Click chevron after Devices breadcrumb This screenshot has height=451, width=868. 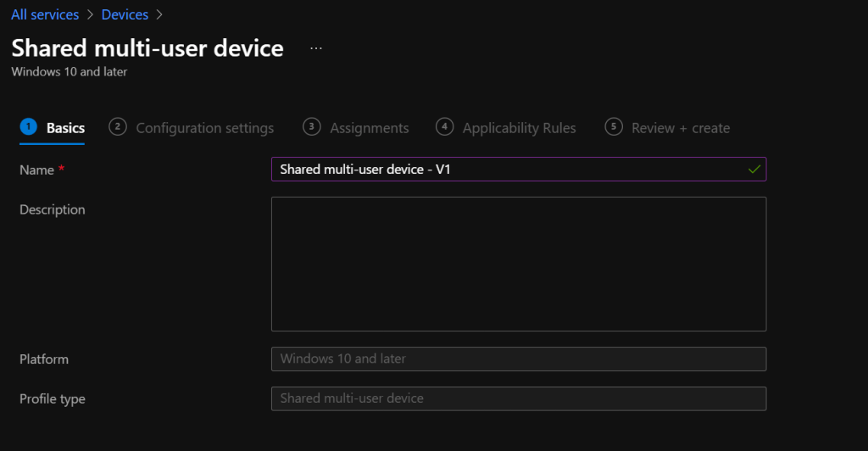[x=159, y=15]
